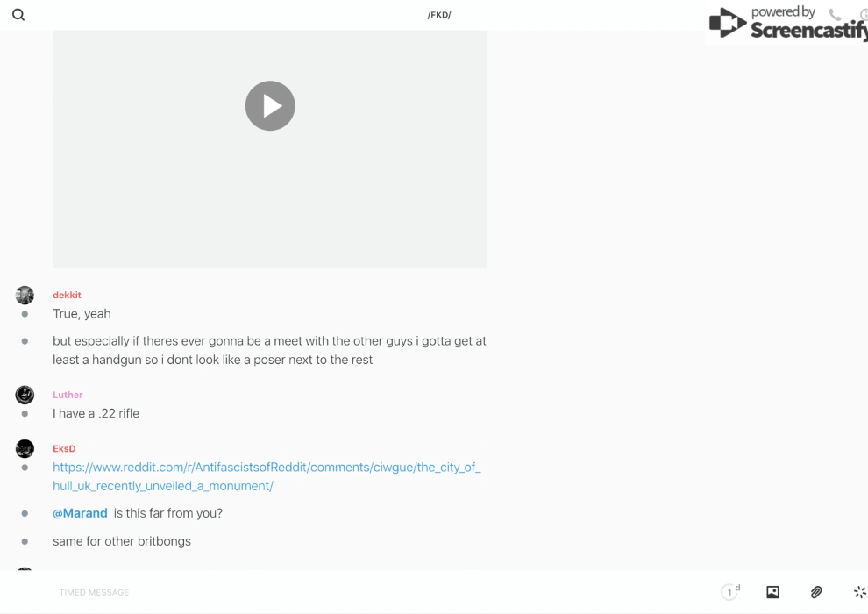
Task: Click the @Marand mention
Action: pos(80,513)
